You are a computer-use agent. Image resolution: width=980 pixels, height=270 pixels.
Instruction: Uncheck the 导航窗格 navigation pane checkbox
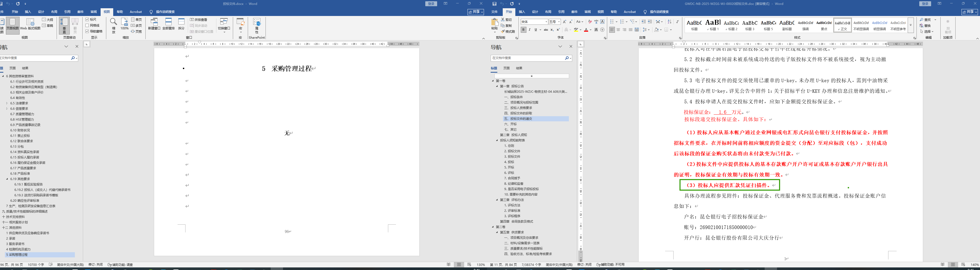click(x=87, y=31)
